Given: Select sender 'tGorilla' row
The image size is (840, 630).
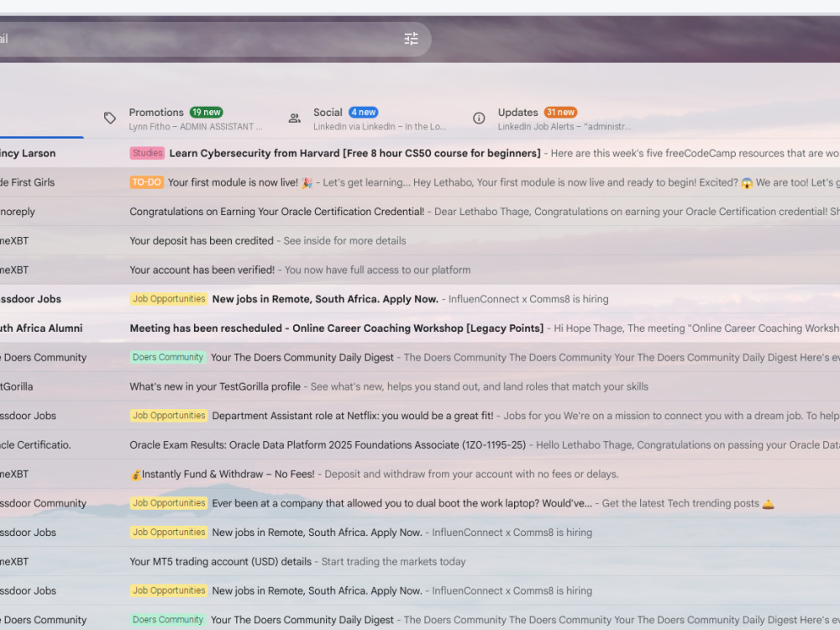Looking at the screenshot, I should (17, 386).
